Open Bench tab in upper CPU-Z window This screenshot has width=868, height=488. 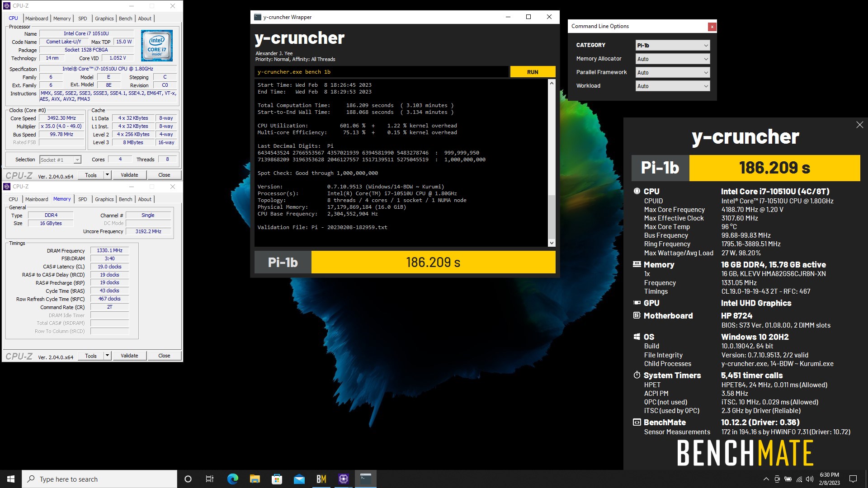[125, 19]
